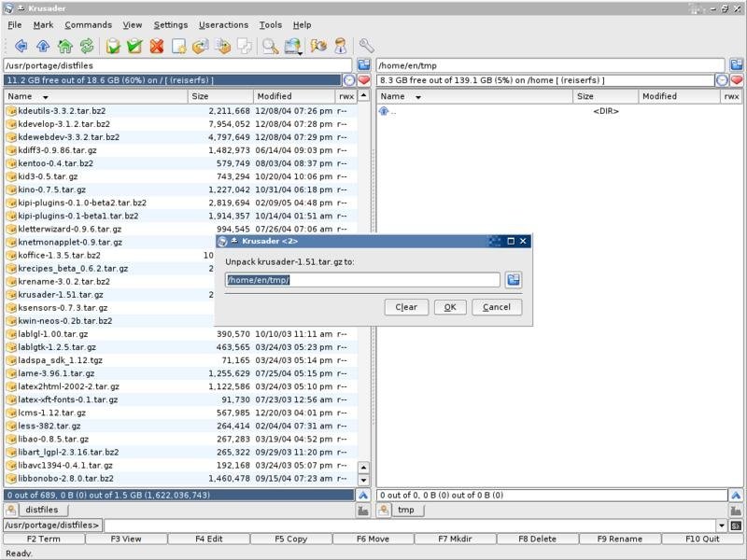Click the green Home folder toolbar icon
This screenshot has width=747, height=560.
(65, 46)
